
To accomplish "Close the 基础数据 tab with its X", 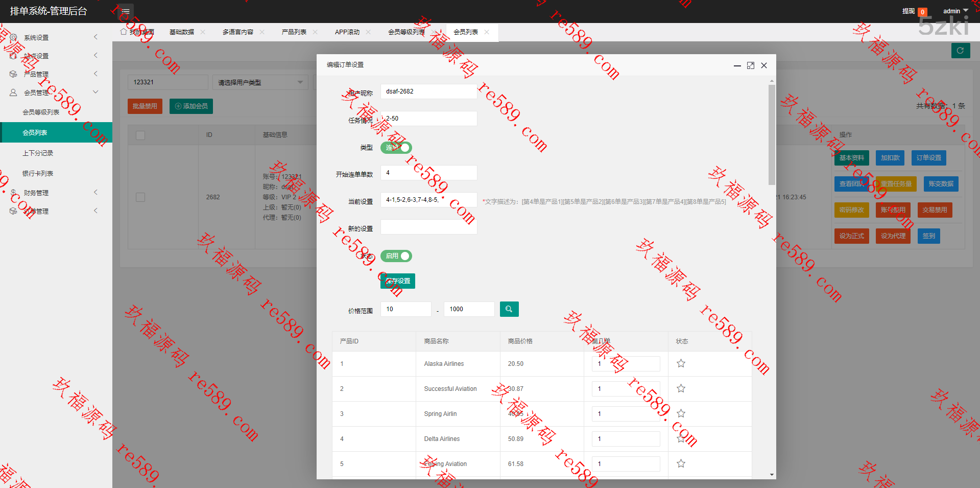I will pyautogui.click(x=203, y=32).
